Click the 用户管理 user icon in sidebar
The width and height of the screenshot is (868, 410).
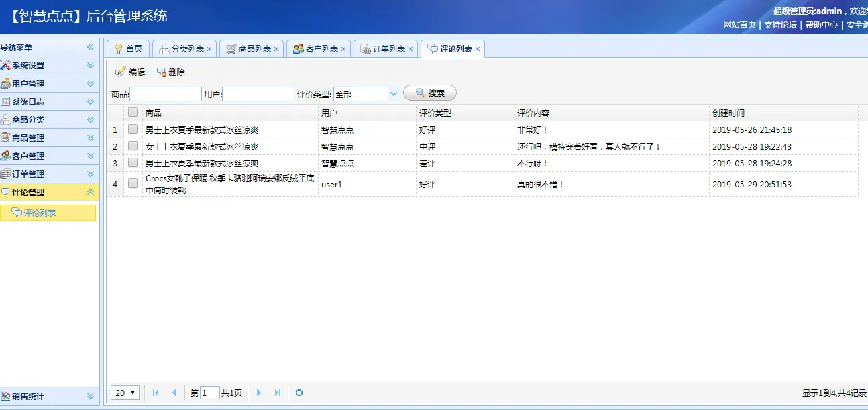[x=5, y=83]
